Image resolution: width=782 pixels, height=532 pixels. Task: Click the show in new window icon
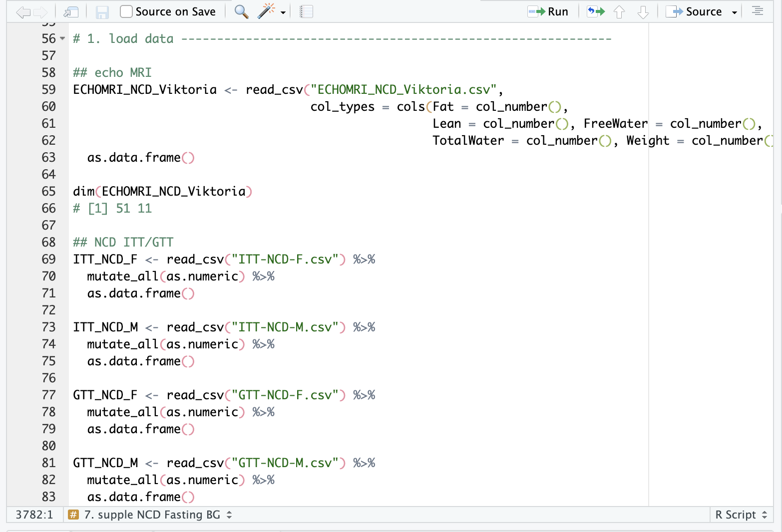[x=71, y=12]
